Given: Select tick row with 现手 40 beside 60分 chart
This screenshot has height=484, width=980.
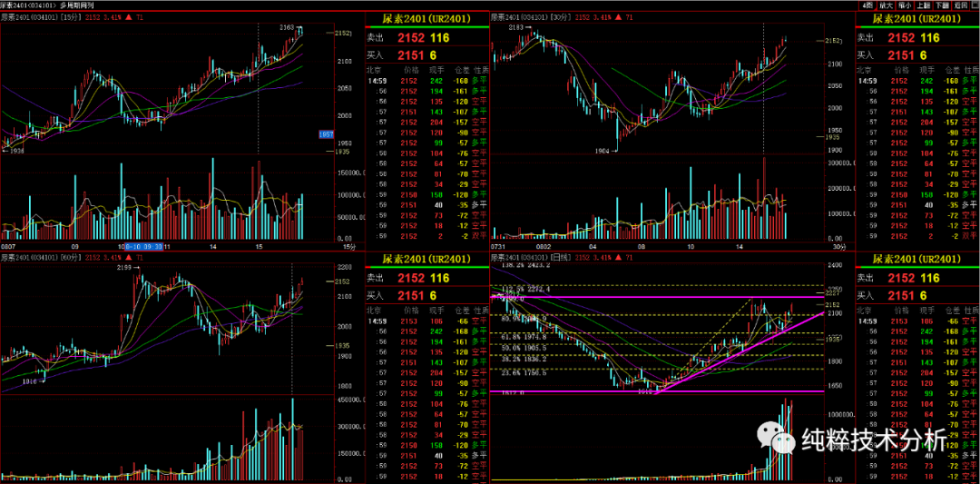Looking at the screenshot, I should coord(426,455).
